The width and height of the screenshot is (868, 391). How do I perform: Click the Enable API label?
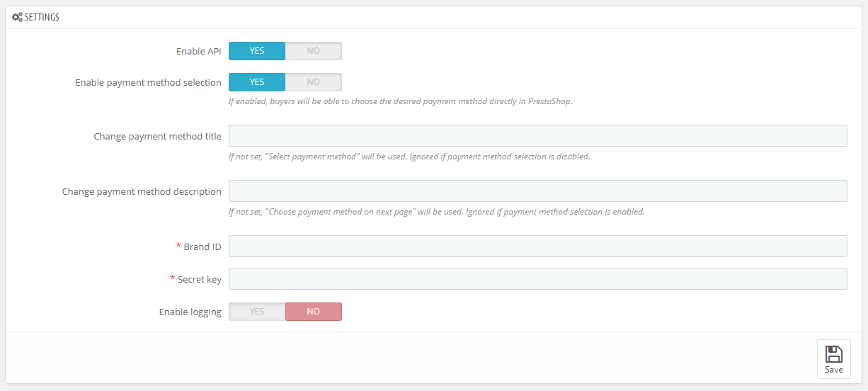[199, 52]
